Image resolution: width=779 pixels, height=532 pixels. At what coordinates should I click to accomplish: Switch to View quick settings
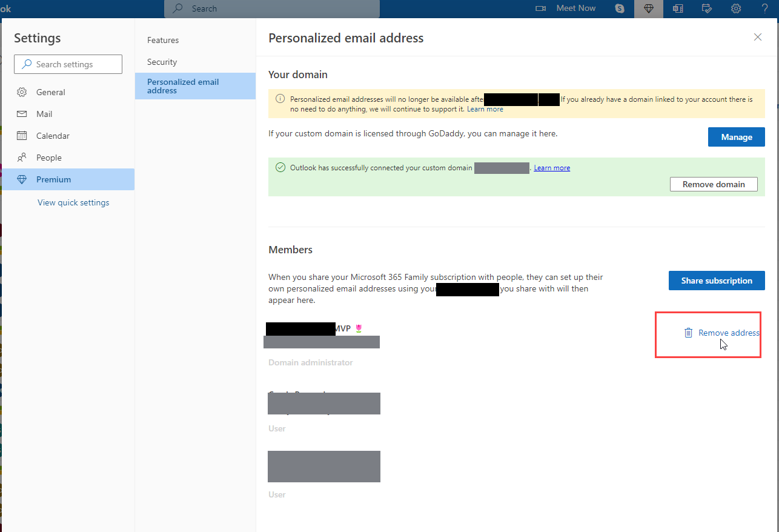73,202
